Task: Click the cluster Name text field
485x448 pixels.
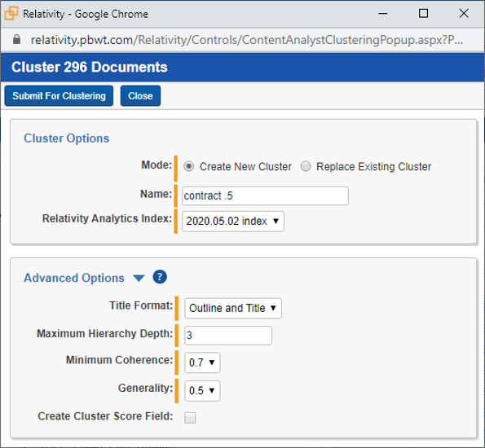Action: 265,195
